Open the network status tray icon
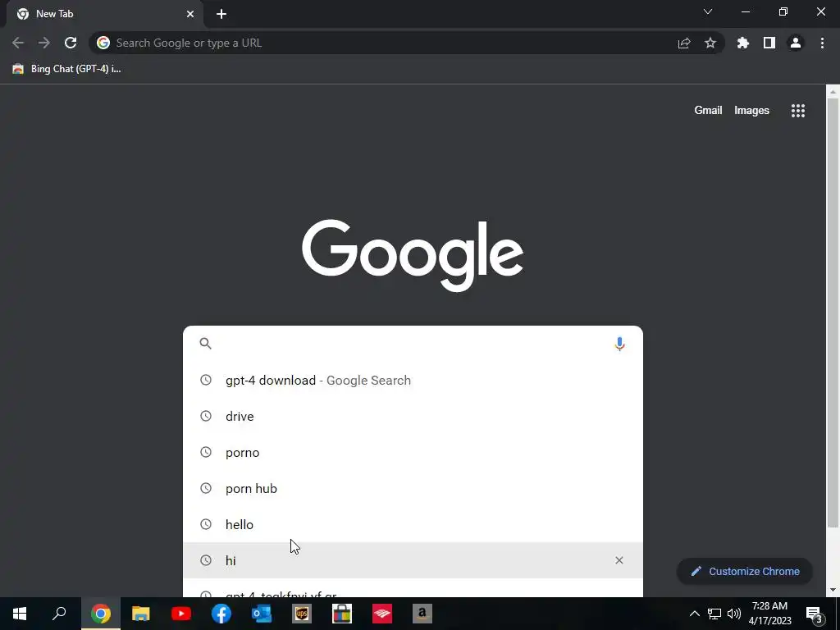This screenshot has height=630, width=840. tap(714, 614)
